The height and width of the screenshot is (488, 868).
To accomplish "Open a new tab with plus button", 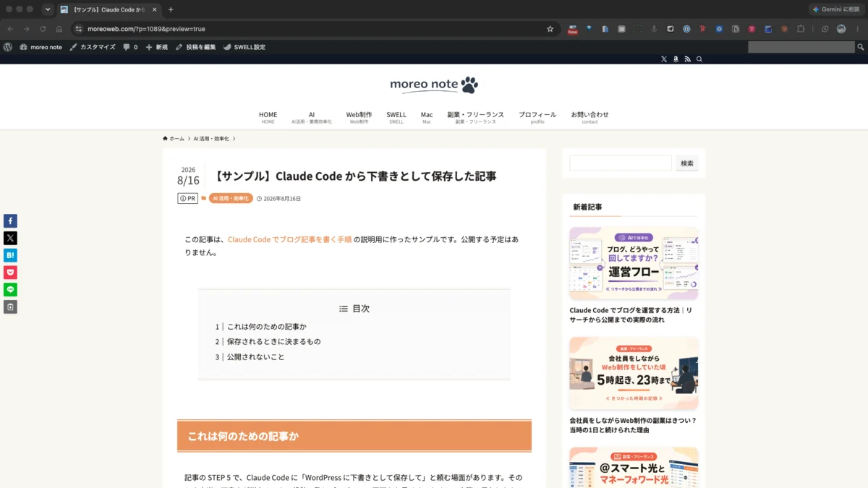I will tap(171, 9).
